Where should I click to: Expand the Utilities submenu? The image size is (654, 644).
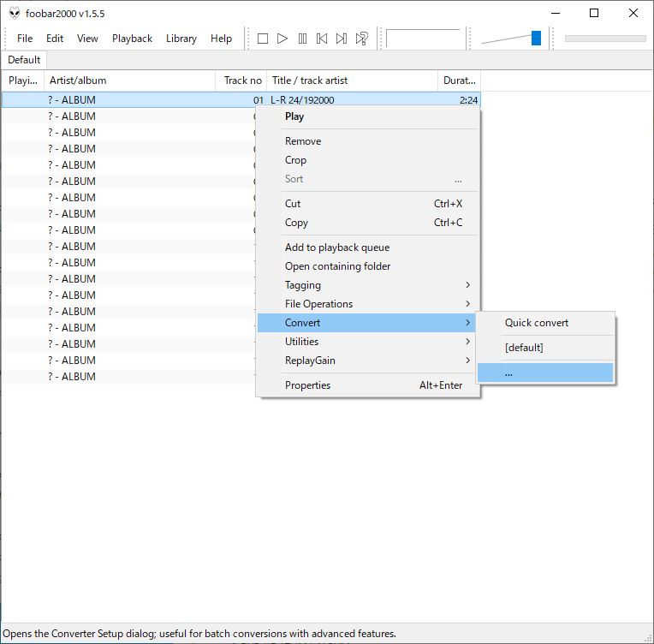(x=368, y=342)
